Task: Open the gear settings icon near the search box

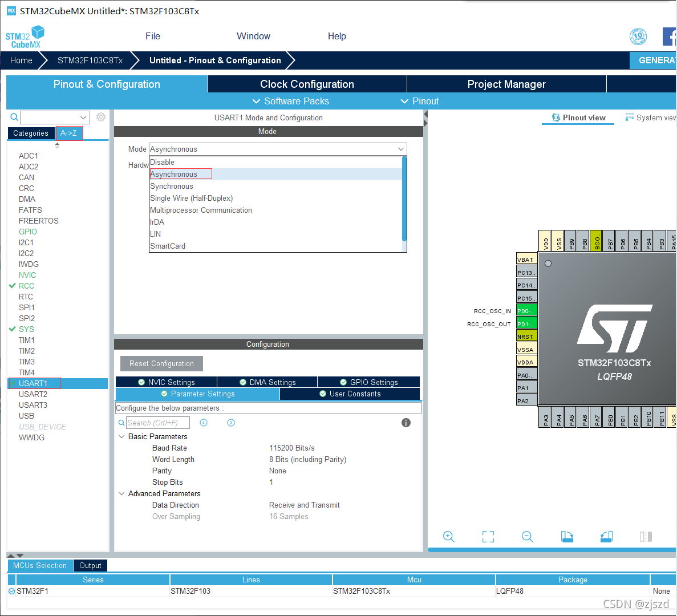Action: 100,117
